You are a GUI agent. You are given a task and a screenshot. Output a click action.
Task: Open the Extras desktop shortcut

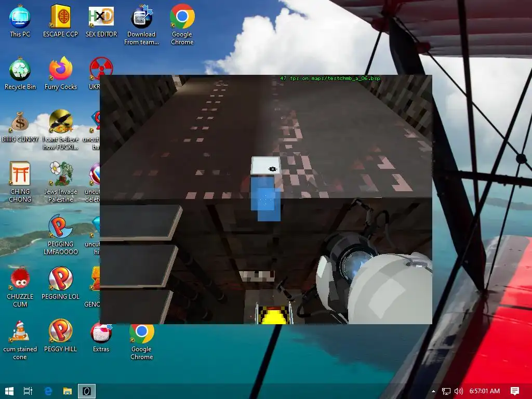(101, 338)
